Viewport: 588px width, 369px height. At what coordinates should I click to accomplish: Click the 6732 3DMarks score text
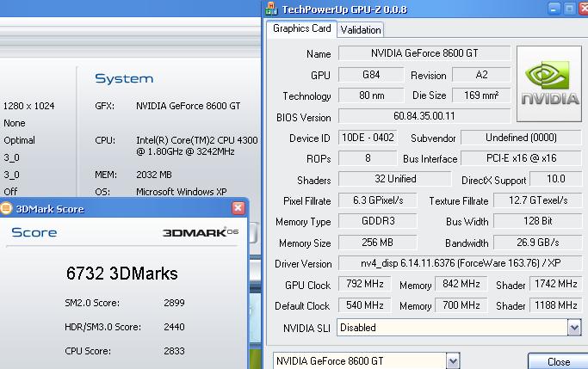coord(122,274)
